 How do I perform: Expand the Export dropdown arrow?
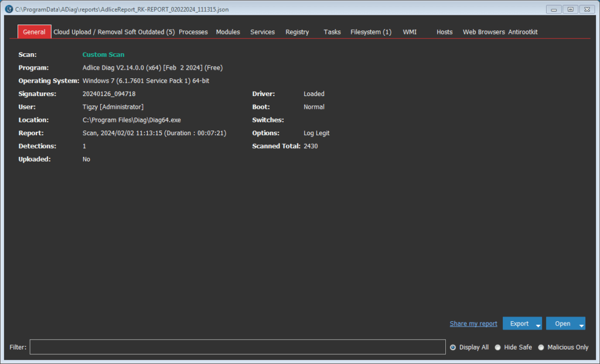[538, 325]
